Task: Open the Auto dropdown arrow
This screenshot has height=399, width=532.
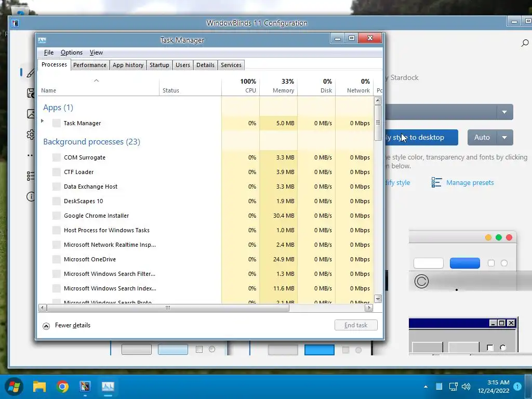Action: pos(504,137)
